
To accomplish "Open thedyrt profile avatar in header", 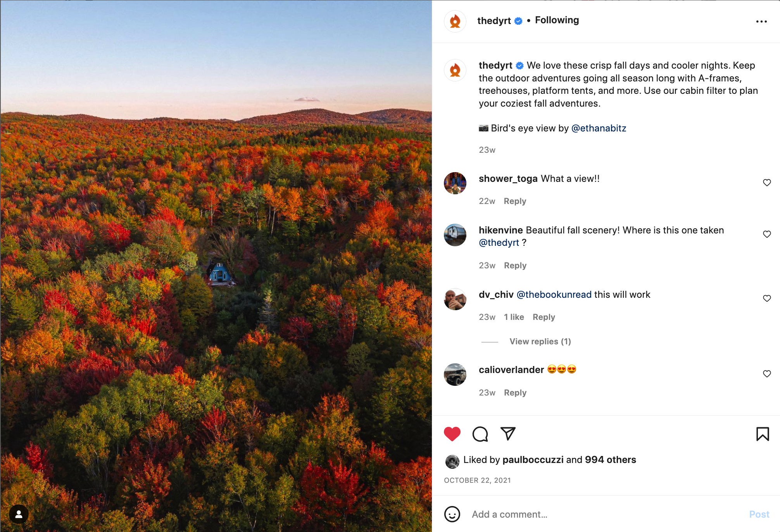I will click(455, 21).
